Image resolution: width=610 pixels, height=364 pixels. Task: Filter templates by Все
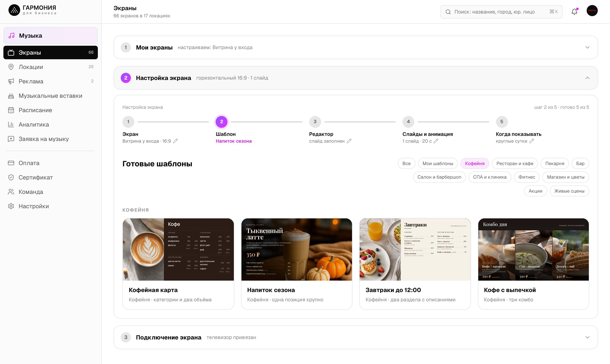(406, 163)
